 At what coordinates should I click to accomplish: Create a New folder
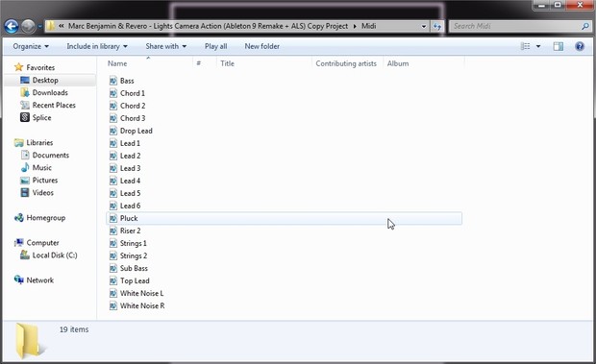(261, 46)
